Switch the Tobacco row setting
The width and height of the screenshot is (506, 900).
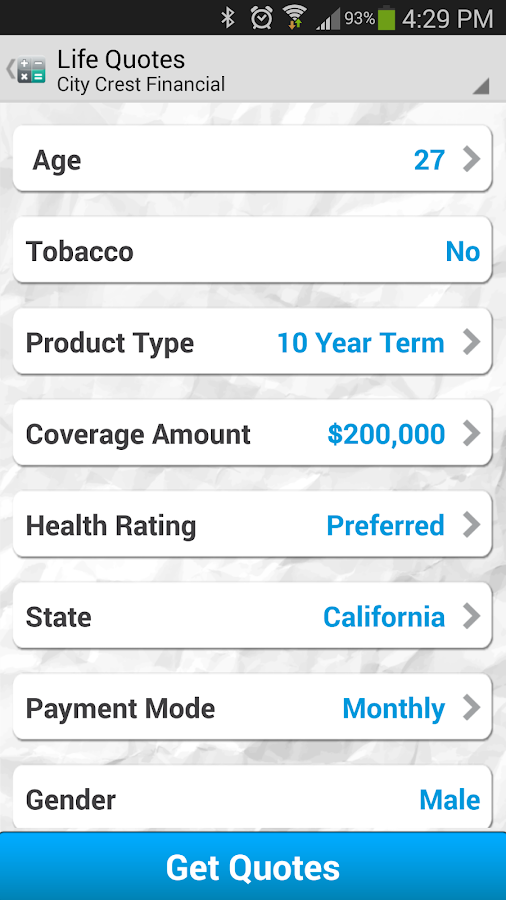(x=252, y=250)
